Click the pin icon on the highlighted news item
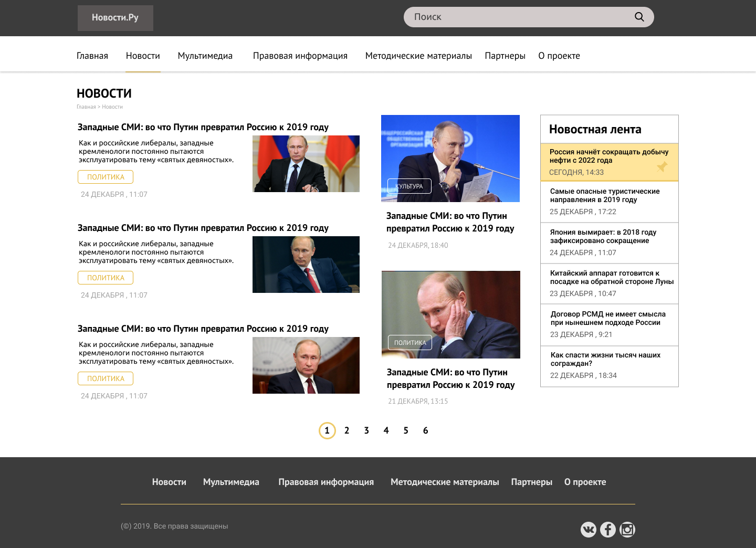The height and width of the screenshot is (548, 756). (662, 167)
